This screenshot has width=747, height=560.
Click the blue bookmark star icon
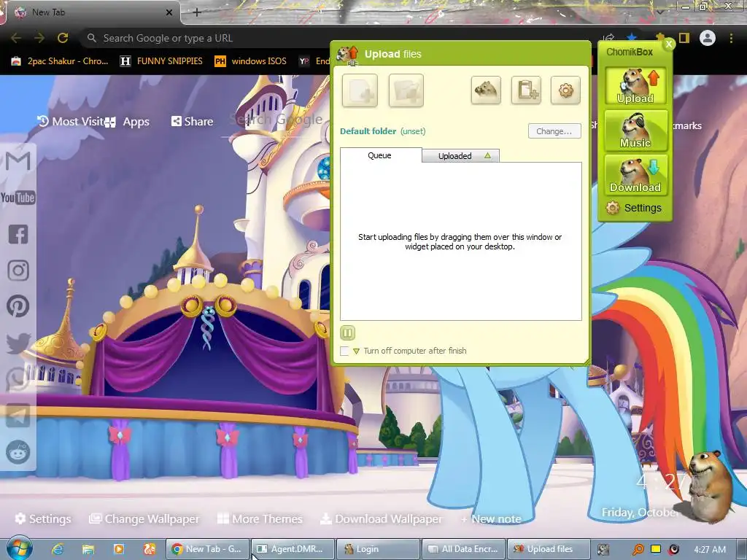coord(632,37)
